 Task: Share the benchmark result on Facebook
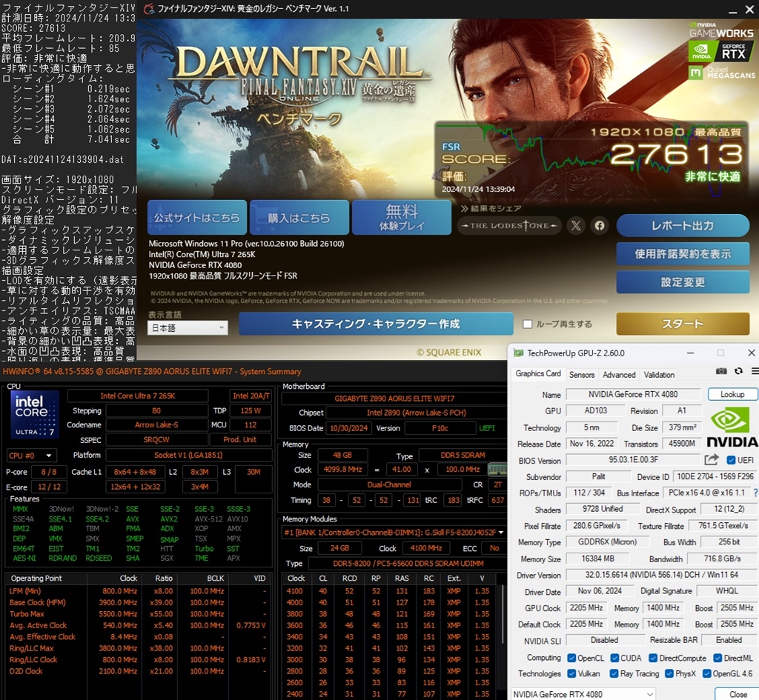click(x=599, y=225)
